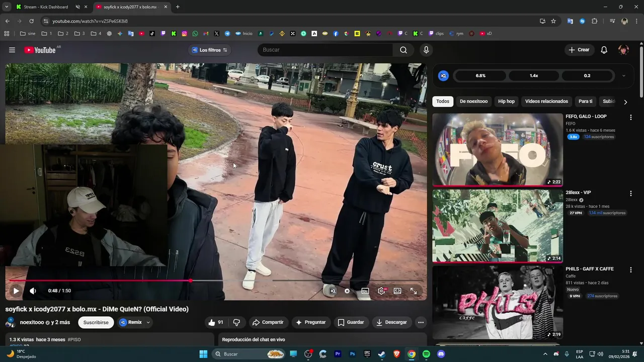Screen dimensions: 644x362
Task: Open Spotify from the taskbar
Action: [426, 354]
